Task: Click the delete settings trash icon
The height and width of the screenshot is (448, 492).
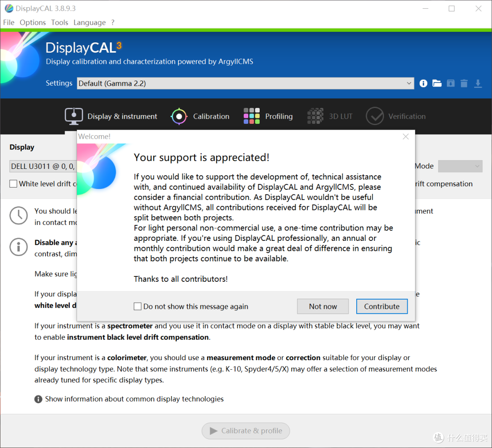Action: (464, 83)
